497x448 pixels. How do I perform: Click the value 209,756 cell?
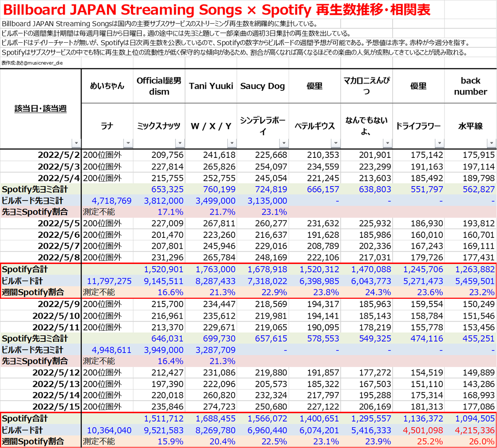pyautogui.click(x=159, y=155)
